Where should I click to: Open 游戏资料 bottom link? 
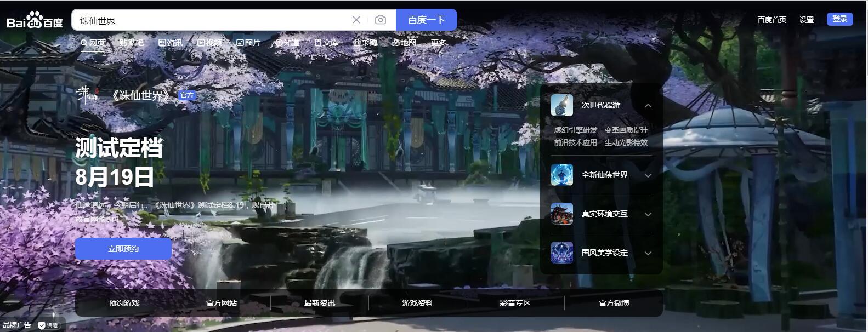pos(418,303)
